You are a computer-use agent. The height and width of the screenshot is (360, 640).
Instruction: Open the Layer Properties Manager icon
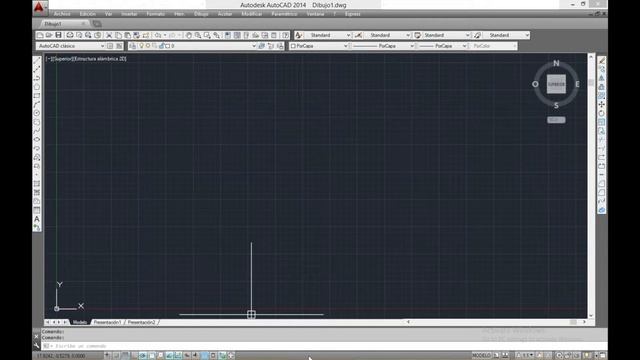[x=133, y=46]
